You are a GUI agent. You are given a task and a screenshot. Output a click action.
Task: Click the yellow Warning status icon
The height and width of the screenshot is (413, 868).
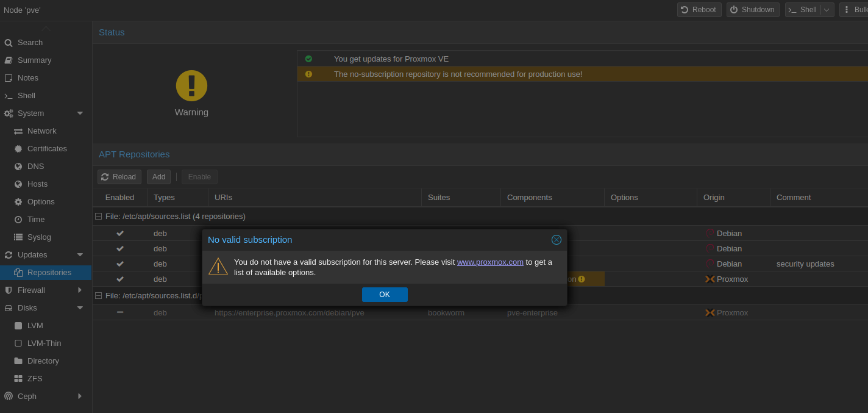[191, 85]
